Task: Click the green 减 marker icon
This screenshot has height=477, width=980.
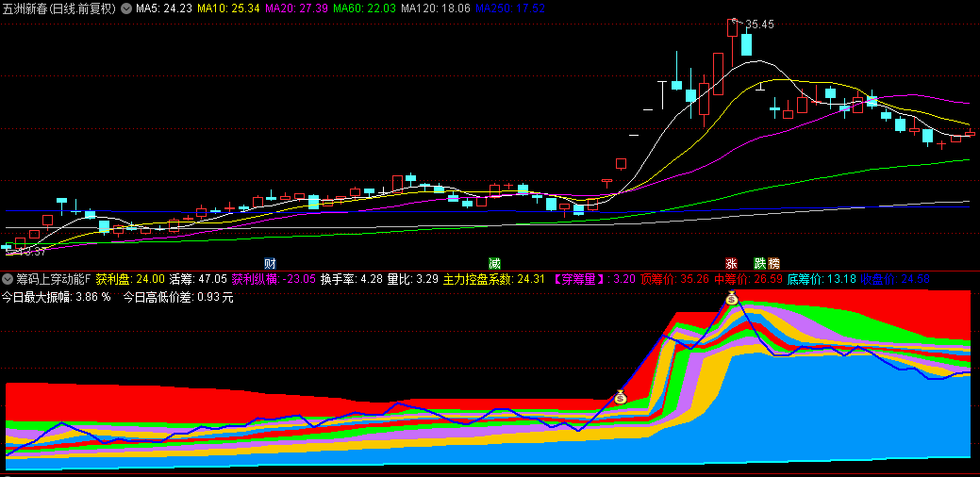Action: coord(494,263)
